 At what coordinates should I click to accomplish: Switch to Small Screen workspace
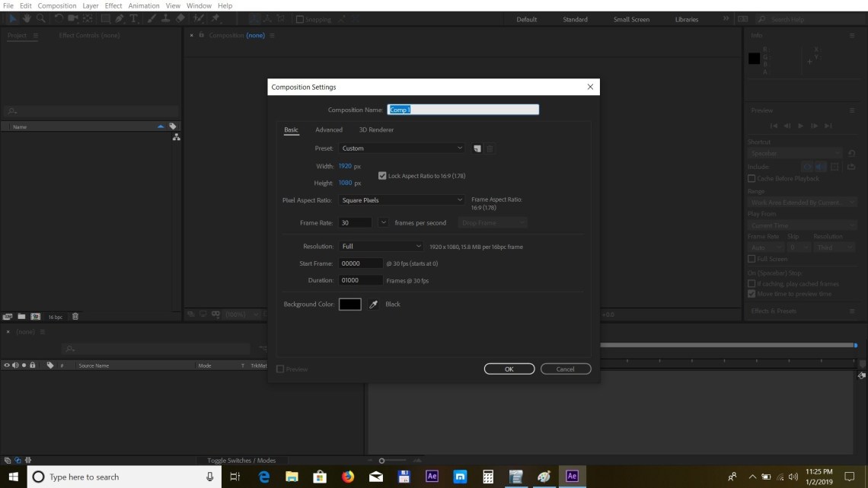(x=631, y=19)
